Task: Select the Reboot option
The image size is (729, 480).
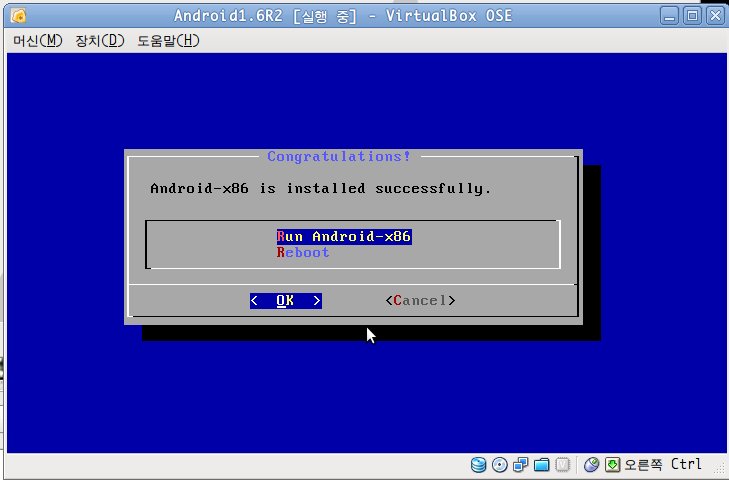Action: point(303,253)
